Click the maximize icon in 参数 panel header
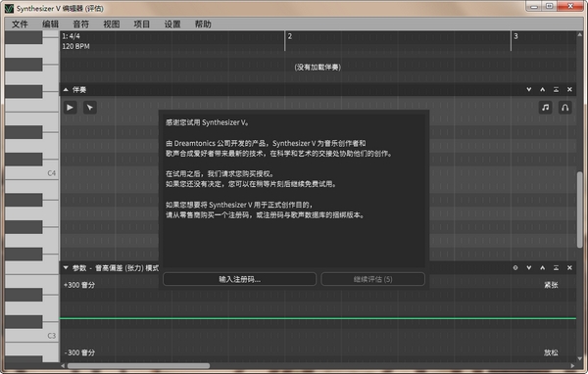Image resolution: width=588 pixels, height=374 pixels. pyautogui.click(x=556, y=267)
